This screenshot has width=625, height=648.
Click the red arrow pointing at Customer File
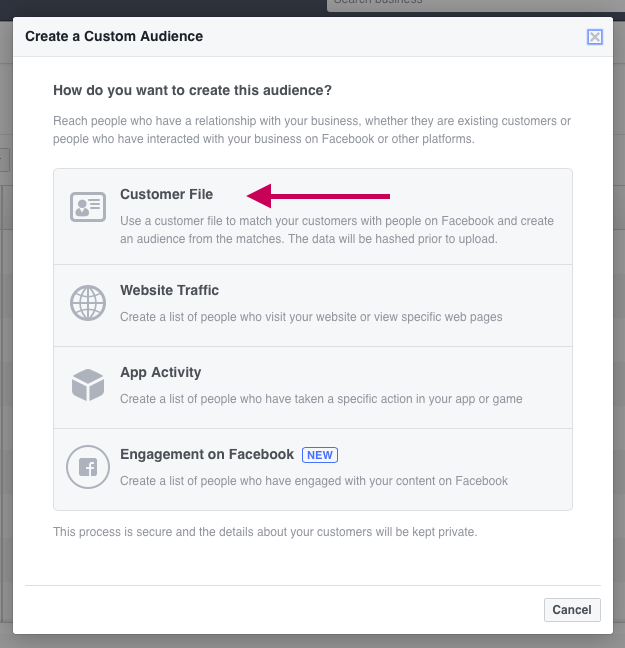pos(318,196)
